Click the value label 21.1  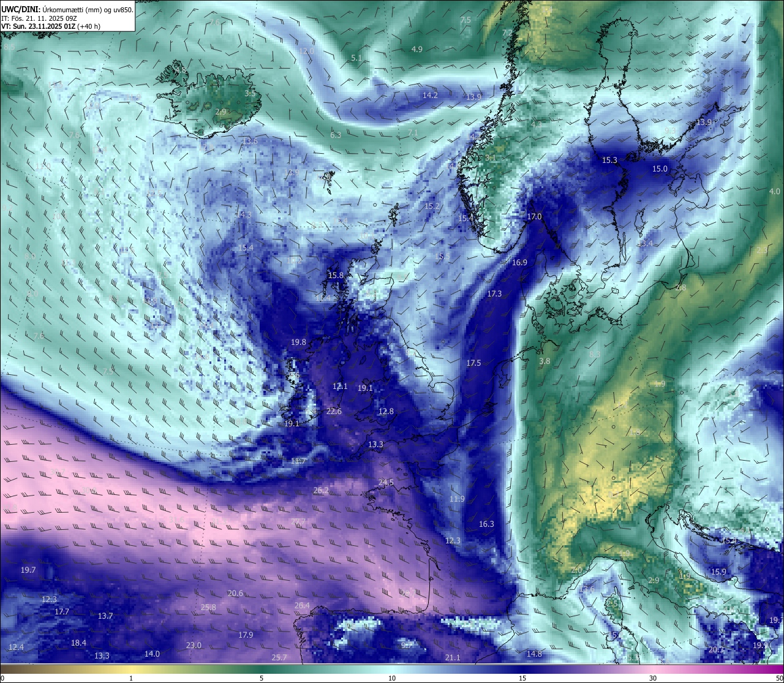click(x=453, y=657)
